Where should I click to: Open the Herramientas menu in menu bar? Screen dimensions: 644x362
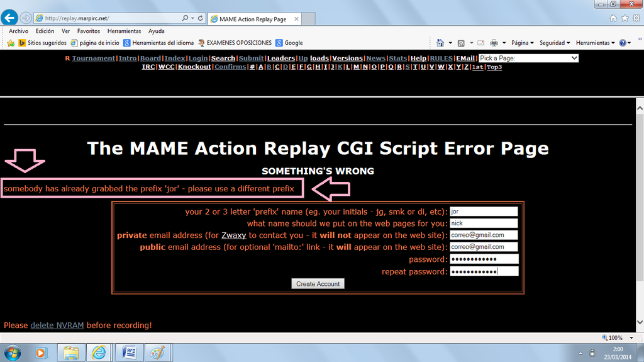point(124,31)
